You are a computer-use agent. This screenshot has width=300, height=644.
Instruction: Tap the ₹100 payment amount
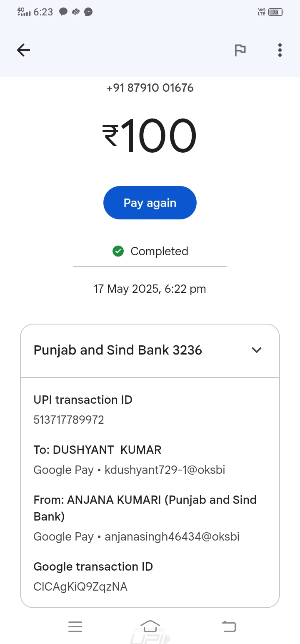[x=150, y=136]
